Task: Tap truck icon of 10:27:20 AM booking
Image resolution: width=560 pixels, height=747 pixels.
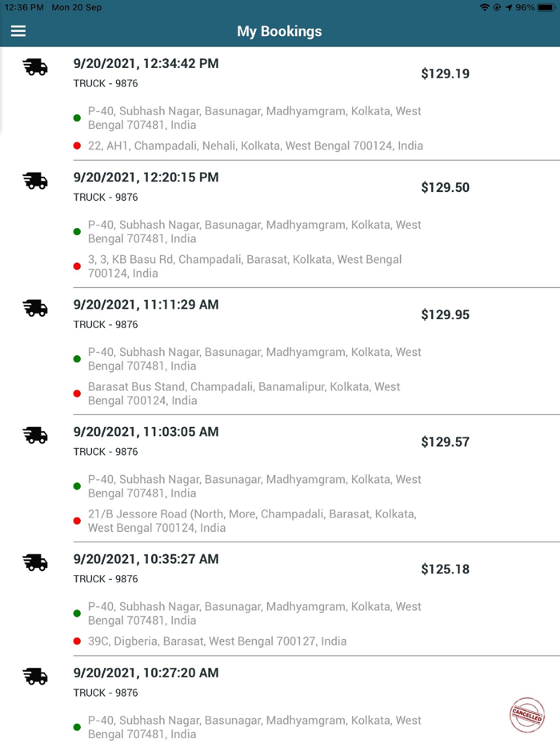Action: [x=35, y=676]
